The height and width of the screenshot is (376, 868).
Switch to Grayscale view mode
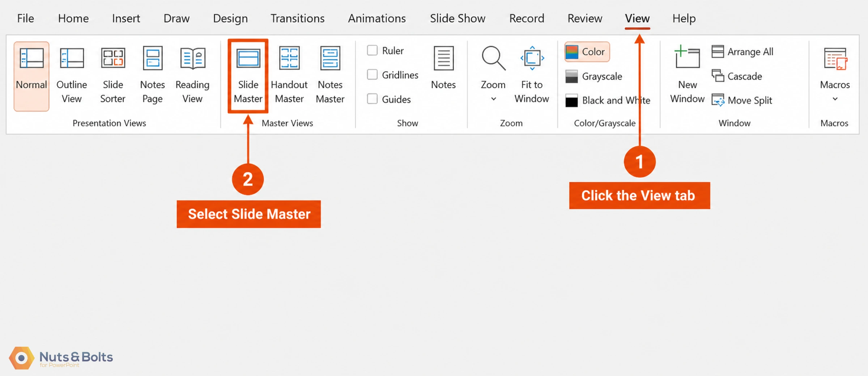point(594,76)
